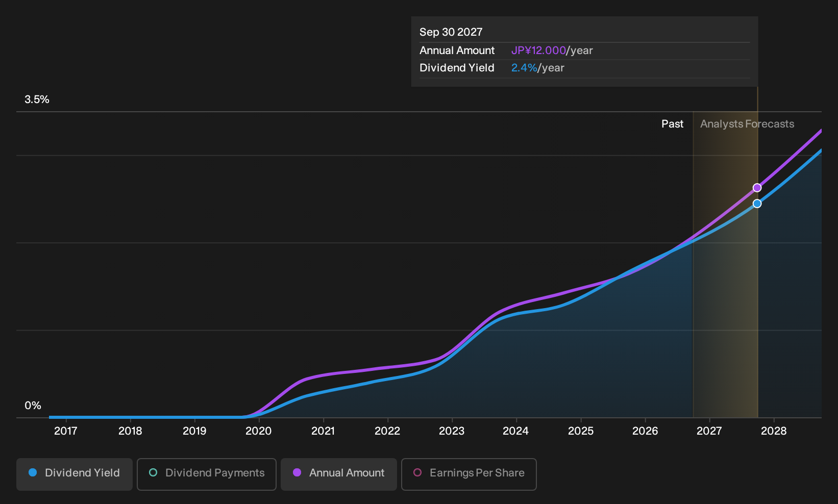838x504 pixels.
Task: Toggle the Annual Amount legend button
Action: pos(339,474)
